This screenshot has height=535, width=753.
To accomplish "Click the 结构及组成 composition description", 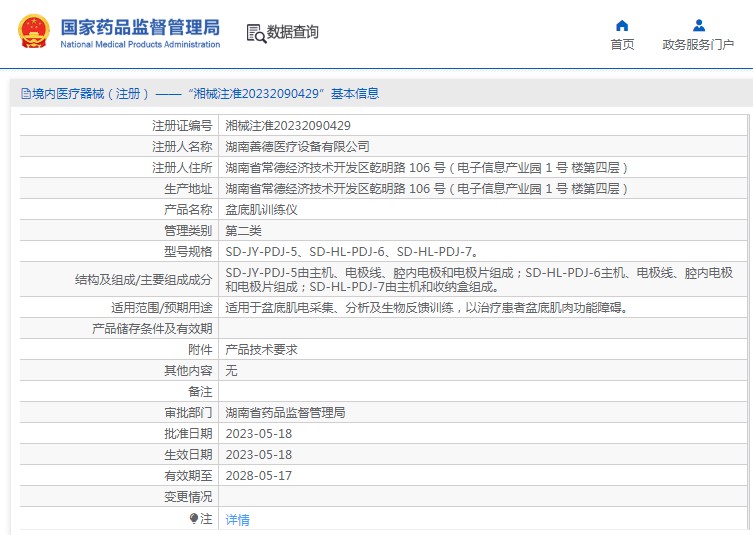I will [x=479, y=280].
